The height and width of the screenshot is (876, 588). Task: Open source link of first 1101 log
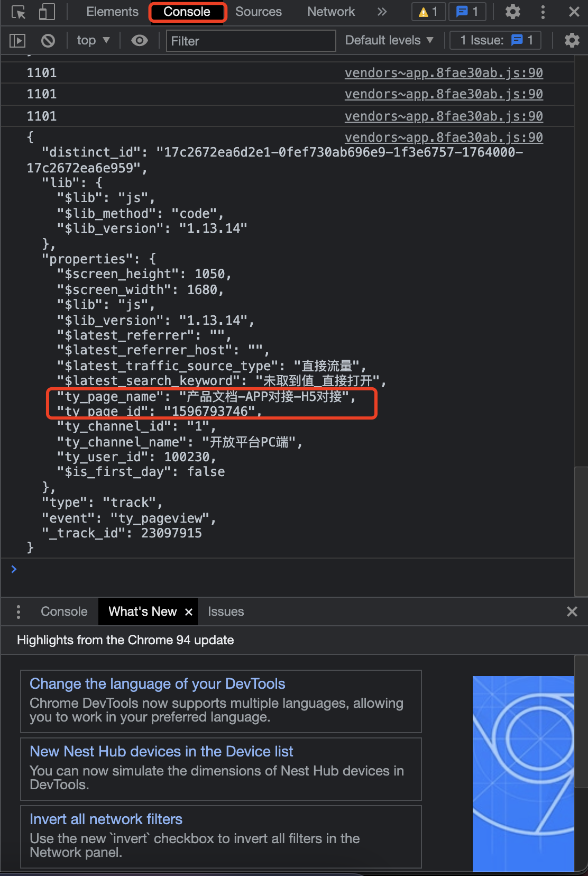coord(444,72)
